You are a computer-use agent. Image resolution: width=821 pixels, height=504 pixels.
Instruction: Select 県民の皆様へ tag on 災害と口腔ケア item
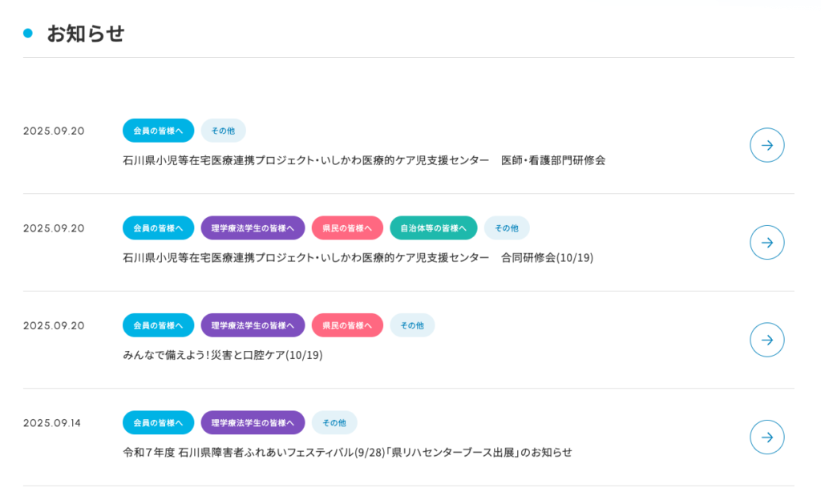coord(347,325)
